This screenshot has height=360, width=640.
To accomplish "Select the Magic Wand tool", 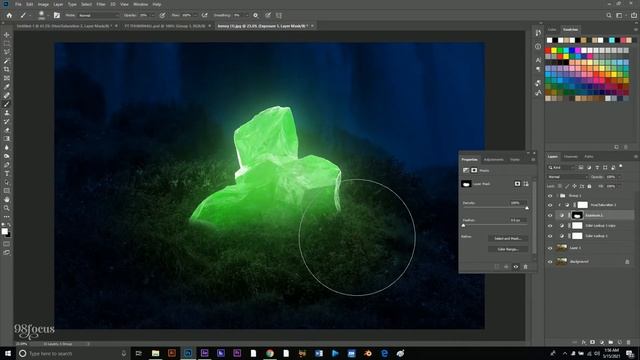I will (x=7, y=61).
